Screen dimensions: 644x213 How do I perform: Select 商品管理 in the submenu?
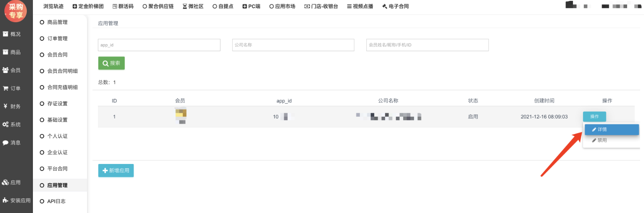pyautogui.click(x=57, y=22)
